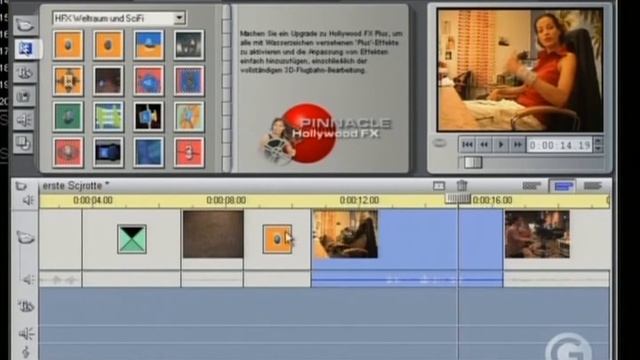Choose the green striped transition thumbnail

(x=108, y=117)
